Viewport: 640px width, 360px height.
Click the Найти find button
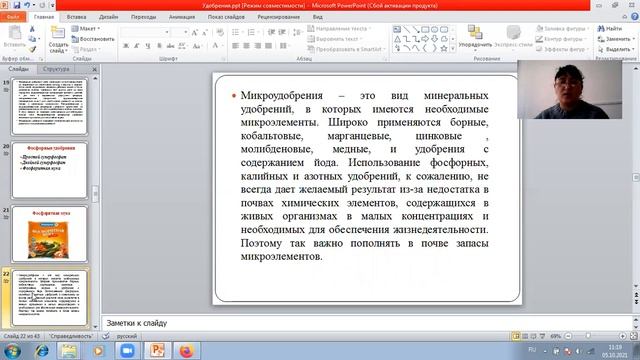click(x=610, y=29)
